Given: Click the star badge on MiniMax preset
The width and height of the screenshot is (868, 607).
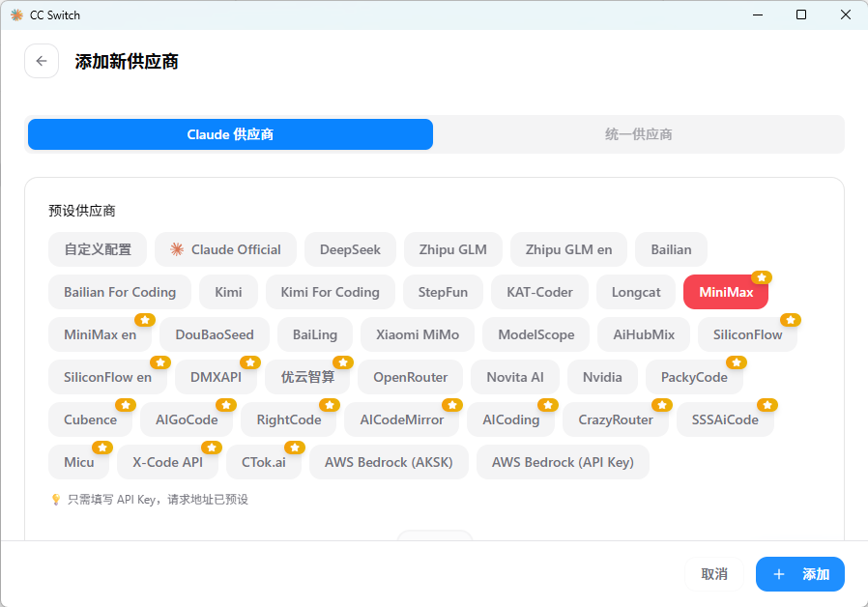Looking at the screenshot, I should pyautogui.click(x=761, y=277).
